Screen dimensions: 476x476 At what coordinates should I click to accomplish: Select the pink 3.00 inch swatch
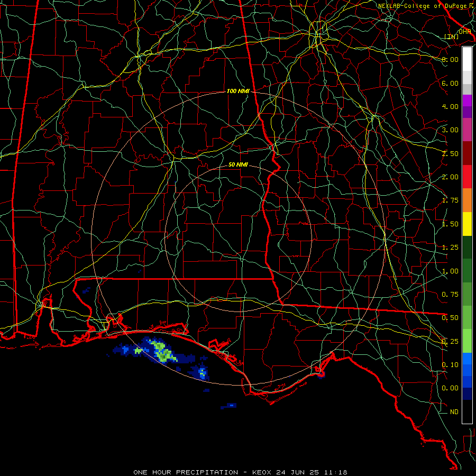[467, 130]
